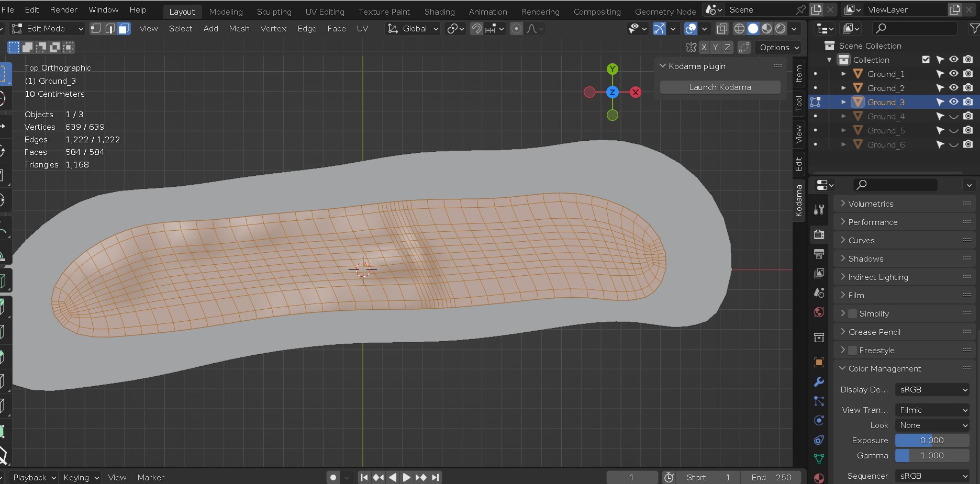
Task: Switch to the UV Editing workspace tab
Action: (325, 12)
